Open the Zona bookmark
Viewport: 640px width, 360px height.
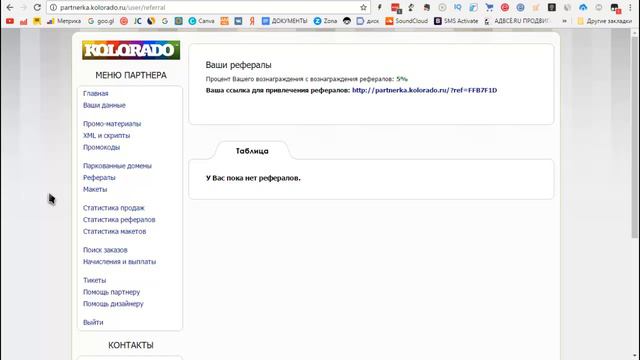(325, 21)
